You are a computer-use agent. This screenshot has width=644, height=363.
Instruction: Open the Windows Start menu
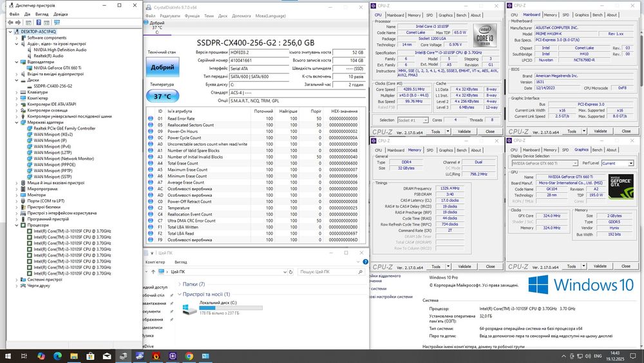8,356
